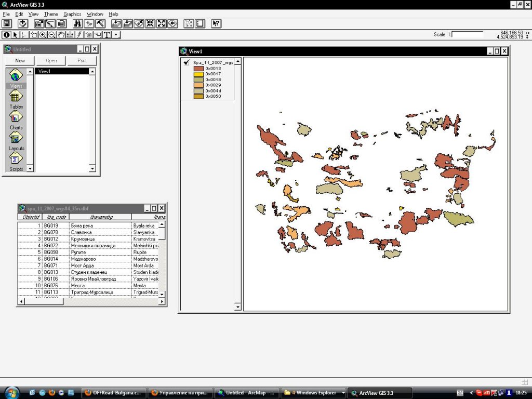Click the Find binoculars icon
This screenshot has width=532, height=399.
77,23
